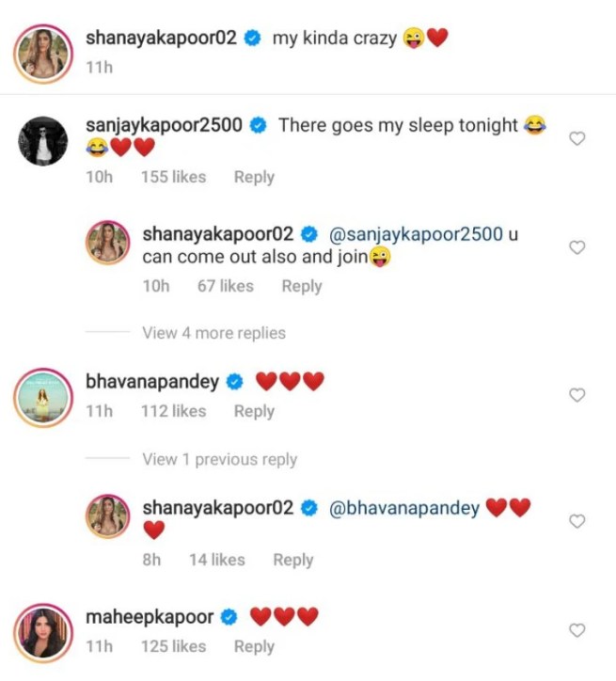The image size is (616, 681).
Task: Like bhavanapandey's comment with heart icon
Action: point(577,395)
